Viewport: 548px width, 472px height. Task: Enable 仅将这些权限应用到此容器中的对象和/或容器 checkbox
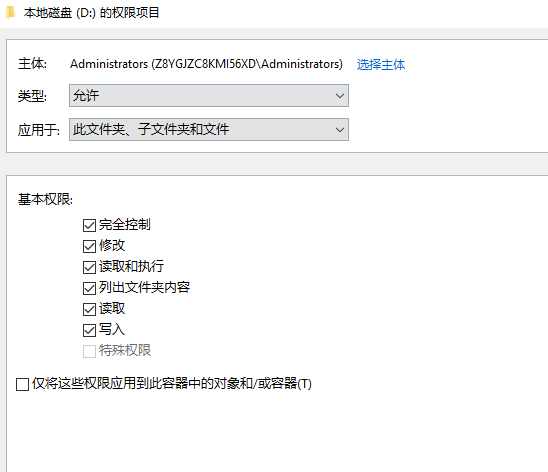point(22,384)
